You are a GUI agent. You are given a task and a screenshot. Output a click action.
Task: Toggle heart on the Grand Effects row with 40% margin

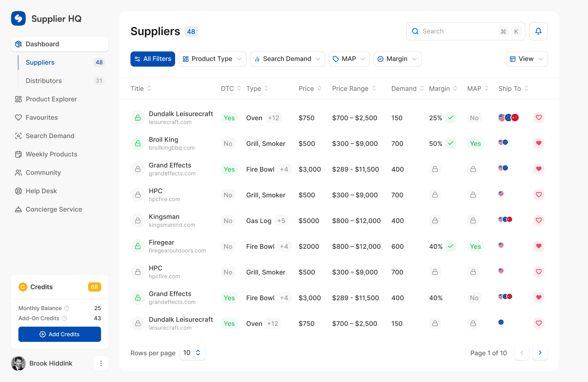point(539,297)
